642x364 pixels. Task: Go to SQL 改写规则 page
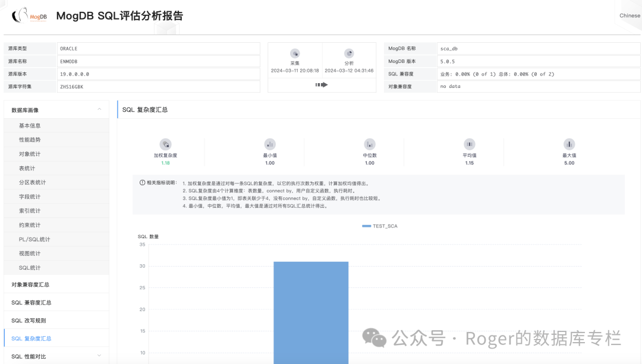56,321
